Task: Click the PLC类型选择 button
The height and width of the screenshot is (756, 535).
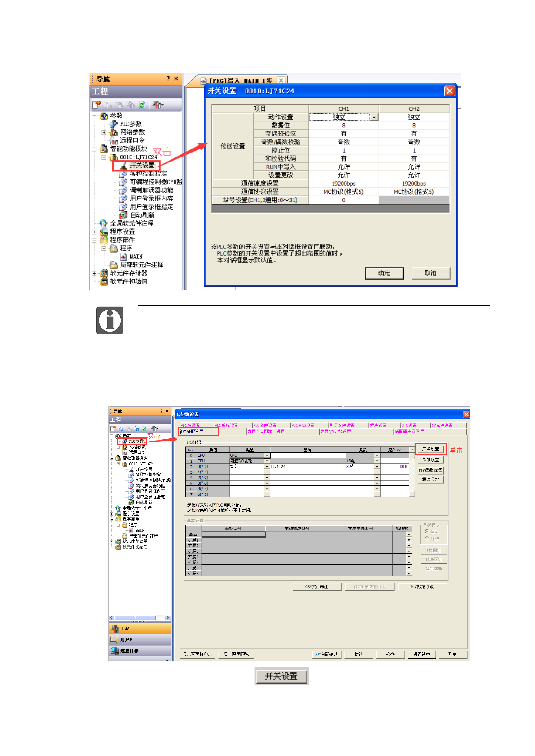Action: (431, 471)
